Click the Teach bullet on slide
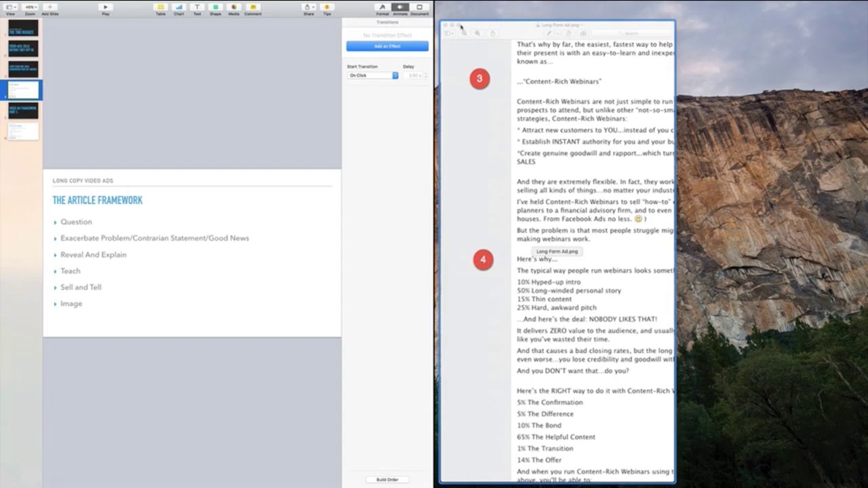The image size is (868, 488). click(x=71, y=271)
